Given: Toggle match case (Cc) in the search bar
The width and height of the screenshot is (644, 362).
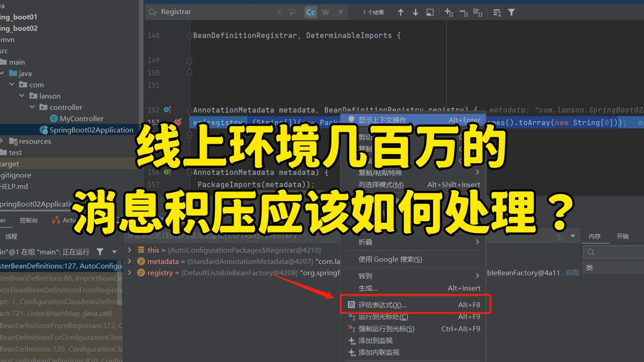Looking at the screenshot, I should [310, 12].
